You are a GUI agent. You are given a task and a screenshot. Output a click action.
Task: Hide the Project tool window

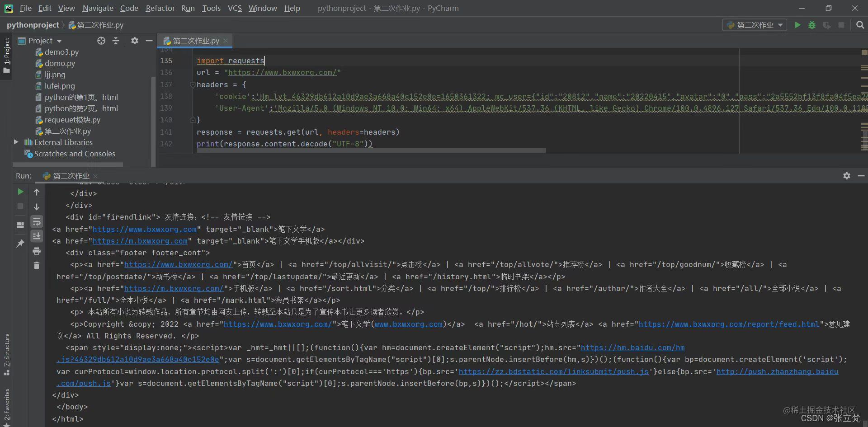[x=149, y=41]
